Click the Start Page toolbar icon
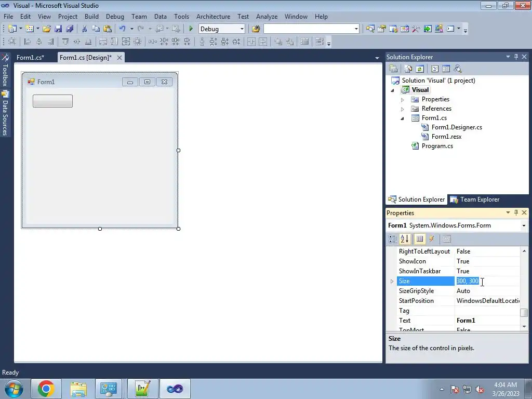This screenshot has width=532, height=399. [428, 29]
